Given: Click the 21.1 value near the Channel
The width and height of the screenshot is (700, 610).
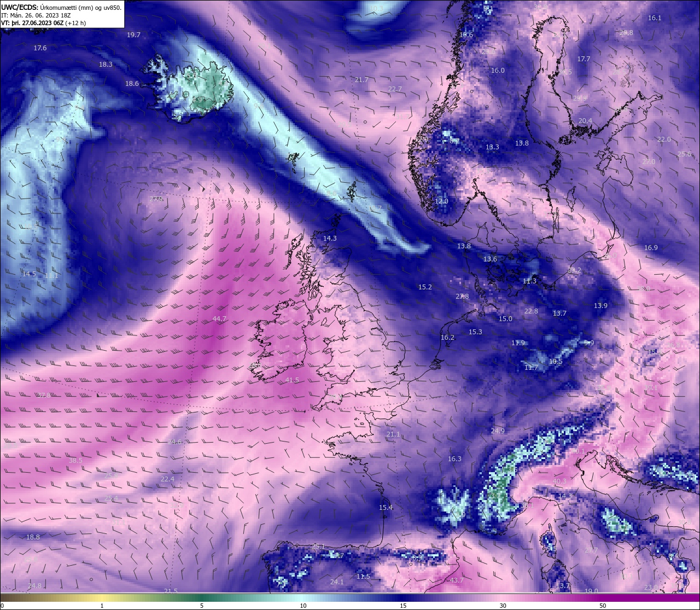Looking at the screenshot, I should [393, 434].
